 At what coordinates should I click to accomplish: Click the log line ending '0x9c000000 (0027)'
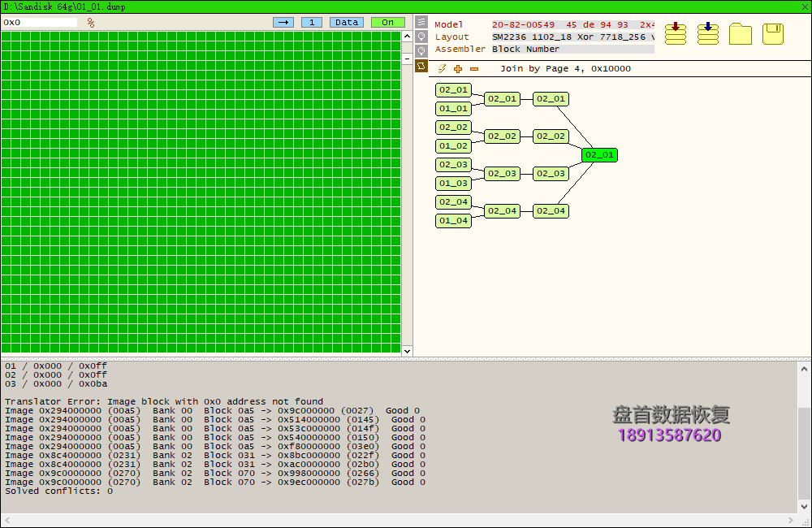pyautogui.click(x=212, y=410)
